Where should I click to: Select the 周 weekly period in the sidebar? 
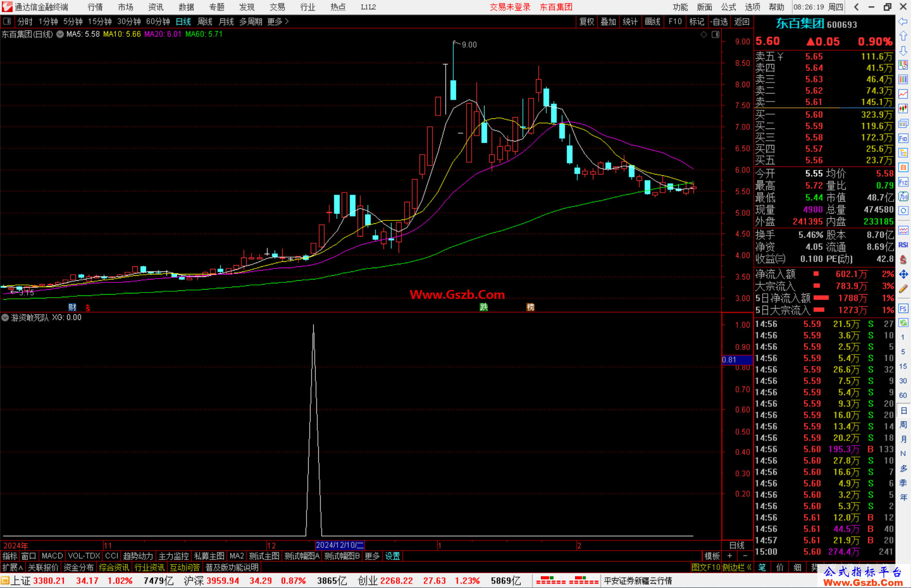[903, 425]
